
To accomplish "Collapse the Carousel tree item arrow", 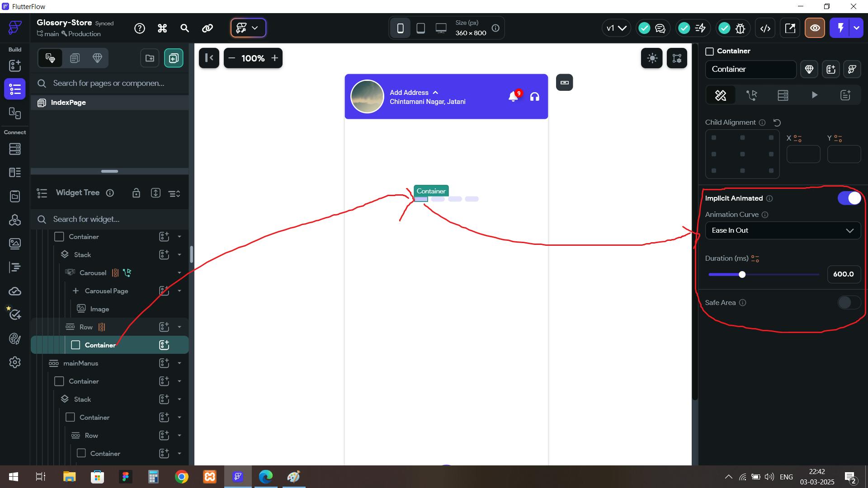I will coord(179,273).
